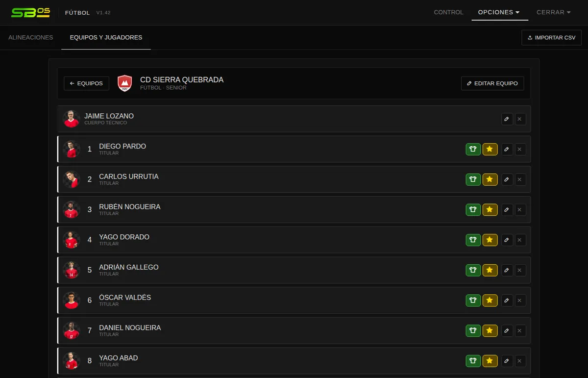
Task: Toggle the green jersey for Diego Pardo
Action: pos(473,150)
